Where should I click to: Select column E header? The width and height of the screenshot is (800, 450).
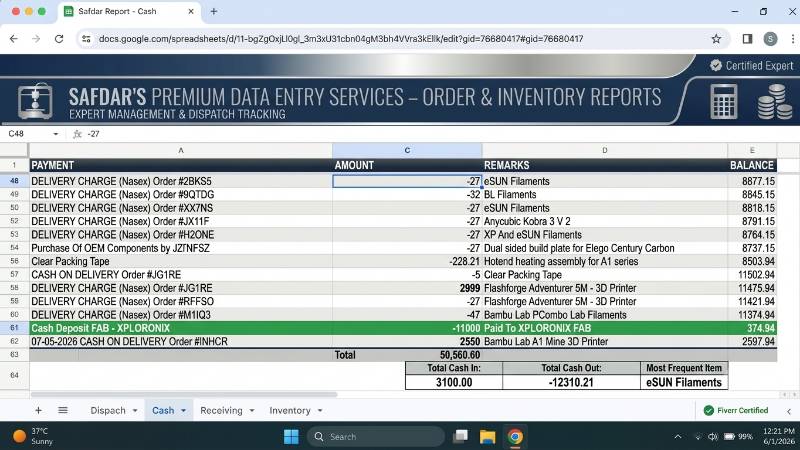click(752, 151)
